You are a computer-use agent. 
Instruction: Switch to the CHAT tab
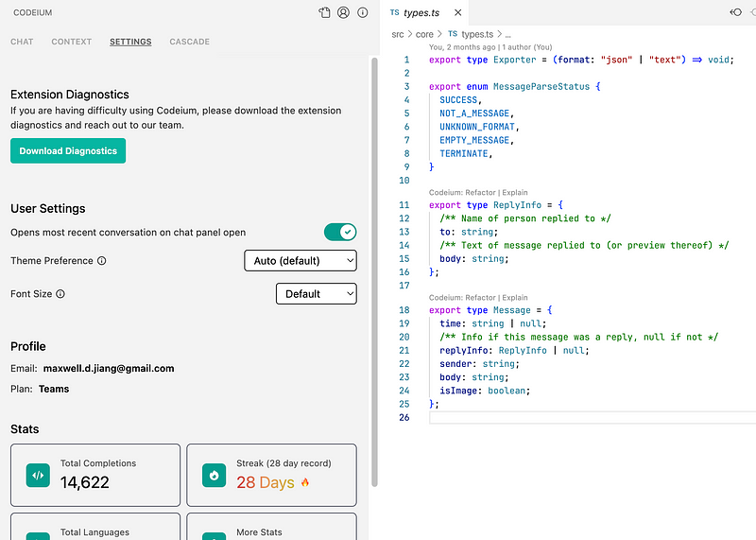point(22,42)
